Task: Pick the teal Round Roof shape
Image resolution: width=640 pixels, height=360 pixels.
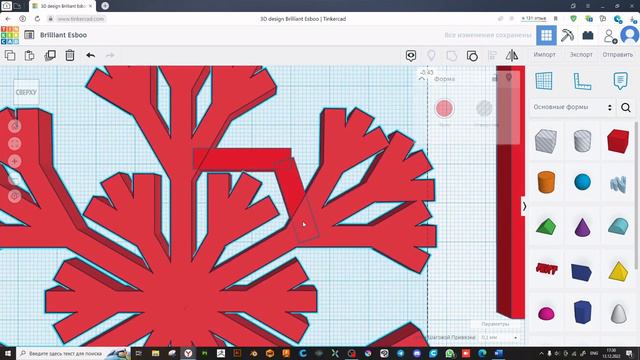Action: coord(618,226)
